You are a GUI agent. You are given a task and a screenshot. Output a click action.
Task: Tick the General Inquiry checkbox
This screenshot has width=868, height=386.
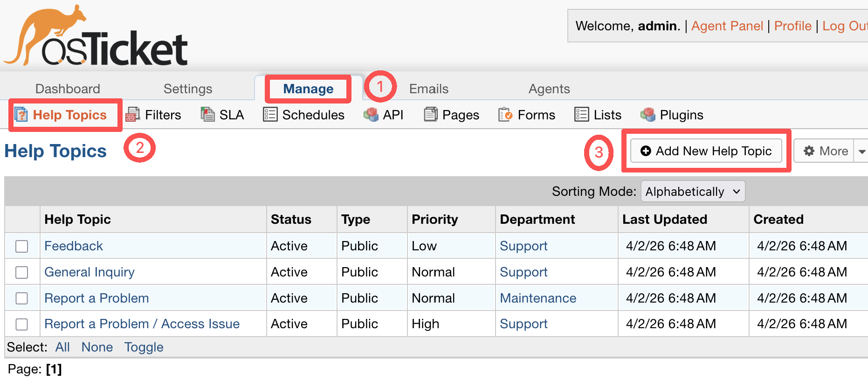pos(22,272)
